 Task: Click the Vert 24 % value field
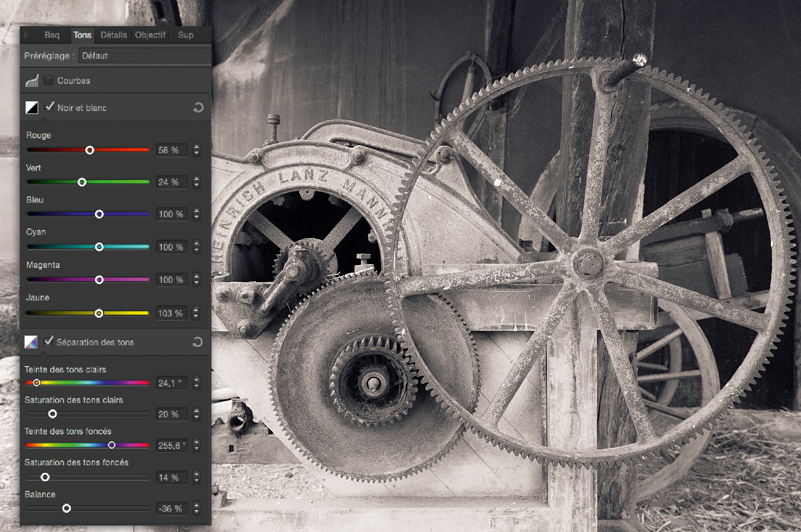[x=172, y=182]
